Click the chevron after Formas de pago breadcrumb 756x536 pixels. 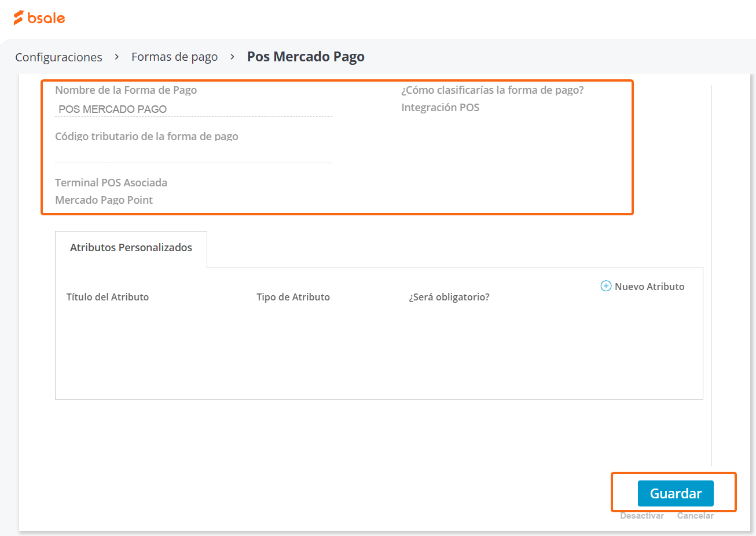point(232,57)
